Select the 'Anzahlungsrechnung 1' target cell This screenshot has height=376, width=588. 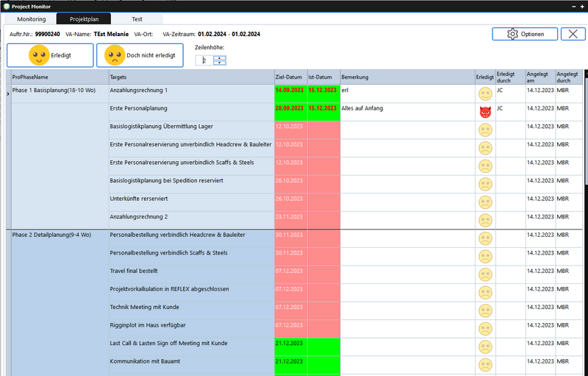[x=192, y=93]
